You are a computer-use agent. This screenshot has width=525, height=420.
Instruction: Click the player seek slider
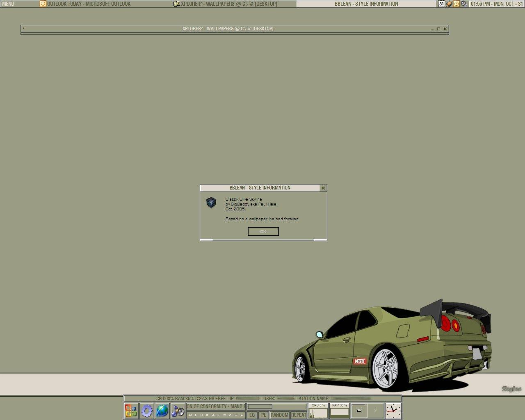277,406
